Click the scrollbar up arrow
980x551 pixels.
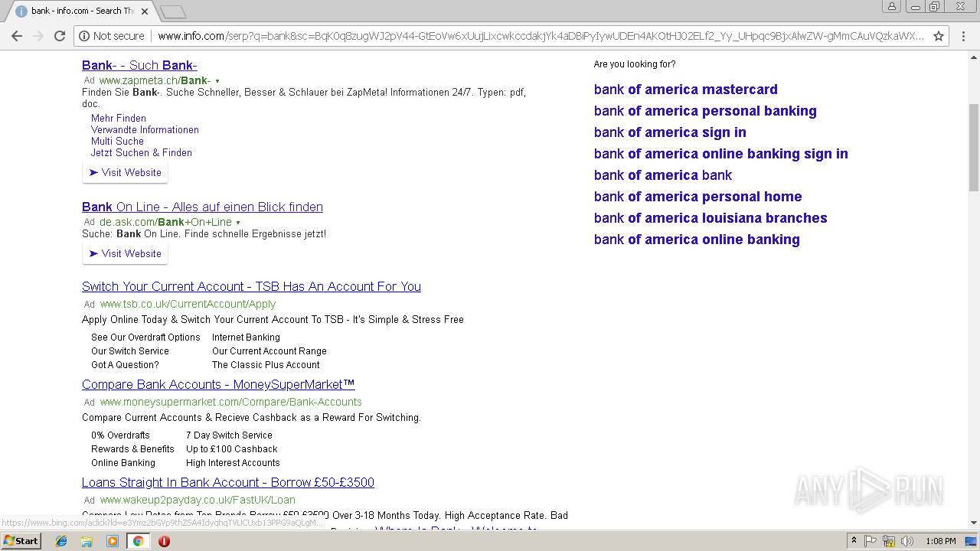974,57
